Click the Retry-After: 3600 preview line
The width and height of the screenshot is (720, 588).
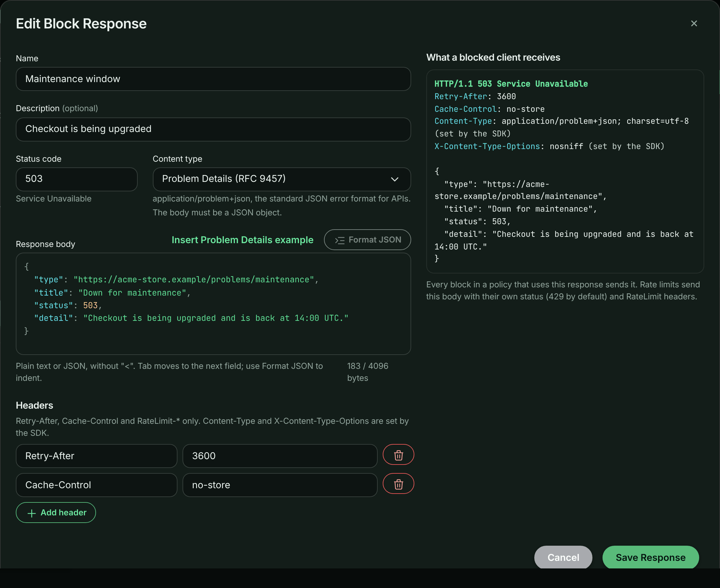475,96
